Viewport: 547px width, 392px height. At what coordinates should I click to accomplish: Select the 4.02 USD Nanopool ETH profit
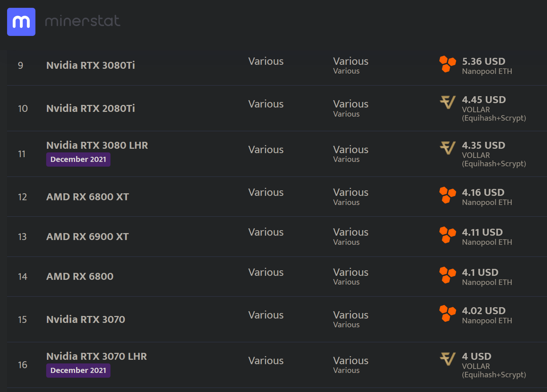(x=487, y=315)
